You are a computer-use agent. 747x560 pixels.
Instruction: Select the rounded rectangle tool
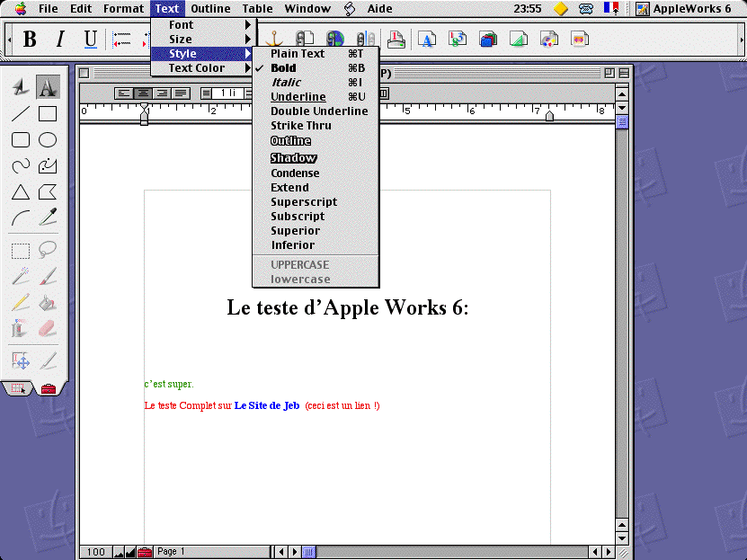coord(21,140)
